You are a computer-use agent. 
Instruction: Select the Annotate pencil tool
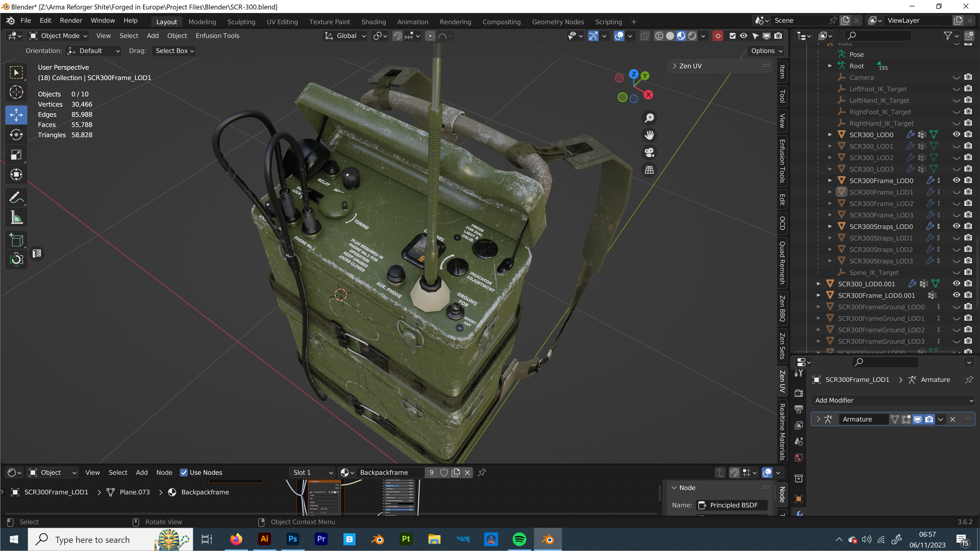16,197
